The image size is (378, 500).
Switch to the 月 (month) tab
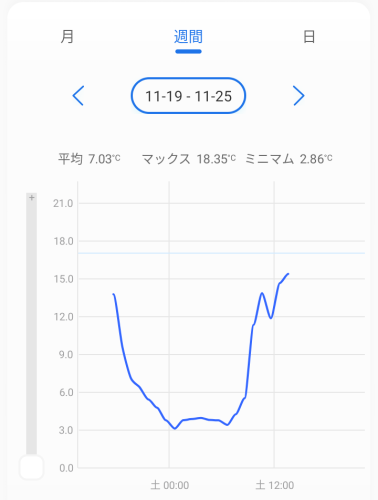click(x=67, y=36)
